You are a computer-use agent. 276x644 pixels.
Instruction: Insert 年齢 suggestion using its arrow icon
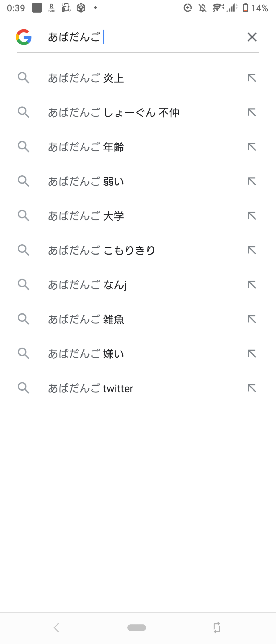[x=252, y=147]
